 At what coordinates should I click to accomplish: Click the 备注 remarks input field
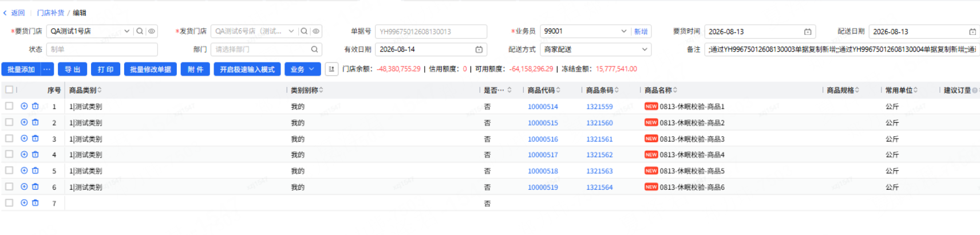(x=842, y=49)
